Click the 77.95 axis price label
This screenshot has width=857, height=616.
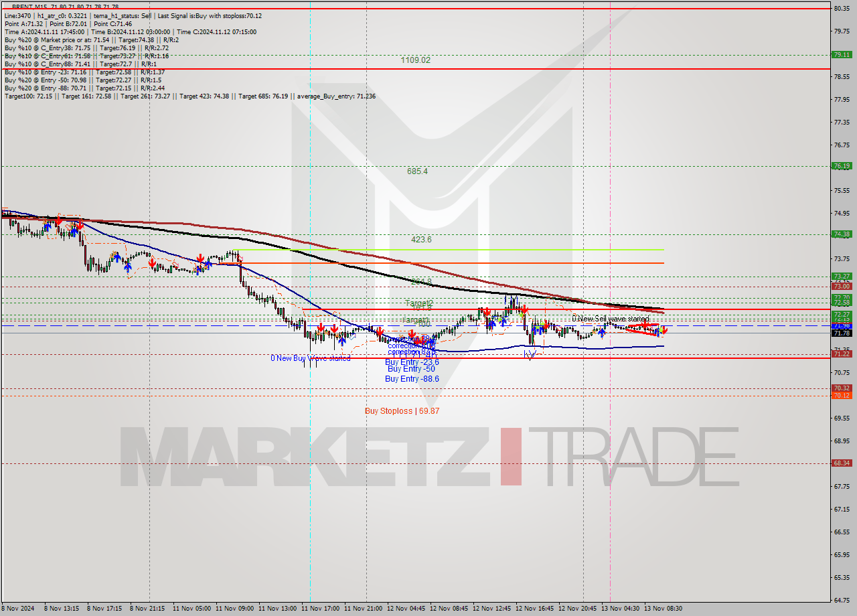(x=842, y=100)
